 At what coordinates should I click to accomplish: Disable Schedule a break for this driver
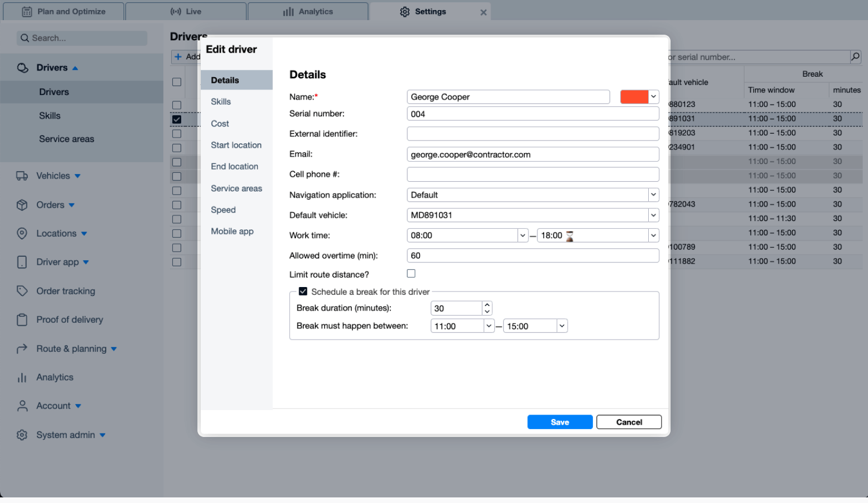coord(303,291)
